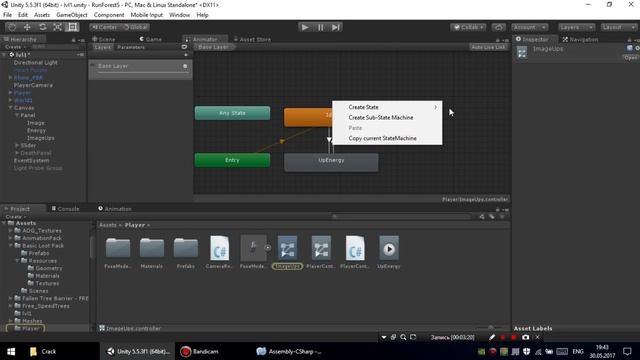Toggle Global handle rotation button
The image size is (640, 360).
(x=135, y=27)
